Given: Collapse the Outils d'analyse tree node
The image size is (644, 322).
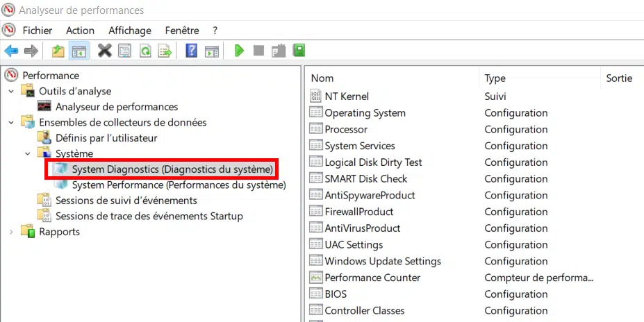Looking at the screenshot, I should point(12,91).
